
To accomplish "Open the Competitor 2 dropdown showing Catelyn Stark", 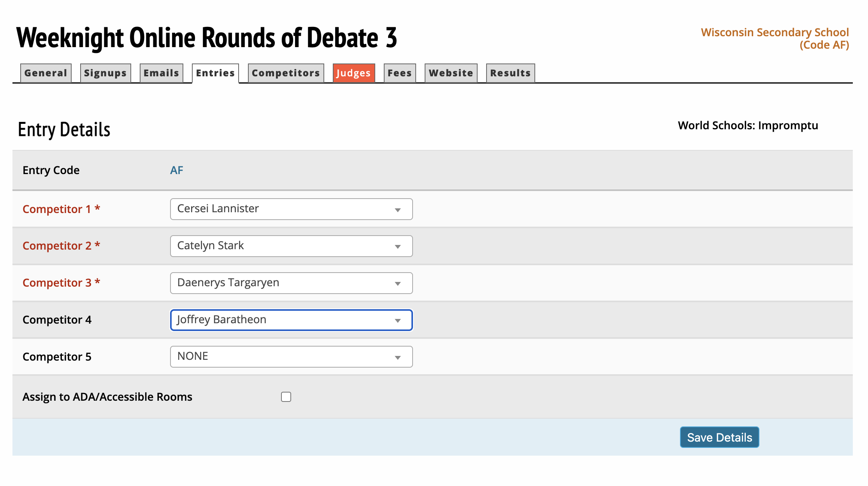I will [291, 246].
